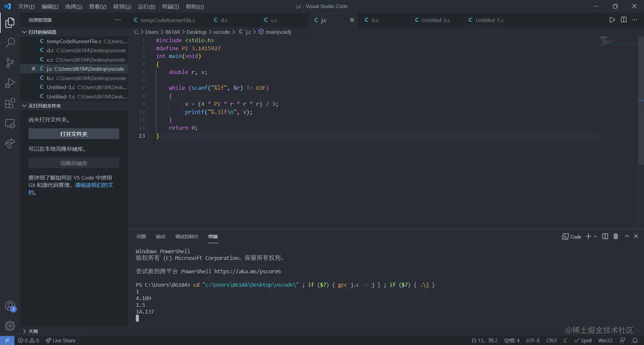Toggle Spell checker in status bar
The image size is (644, 345).
pos(583,340)
